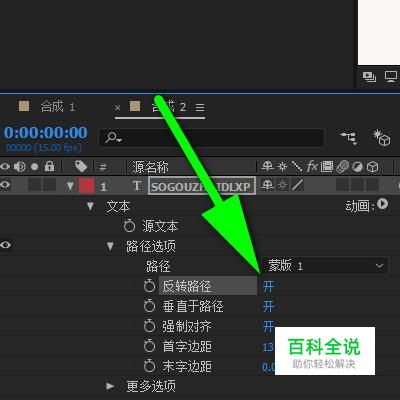Open the 合成 2 panel menu icon

pos(200,107)
